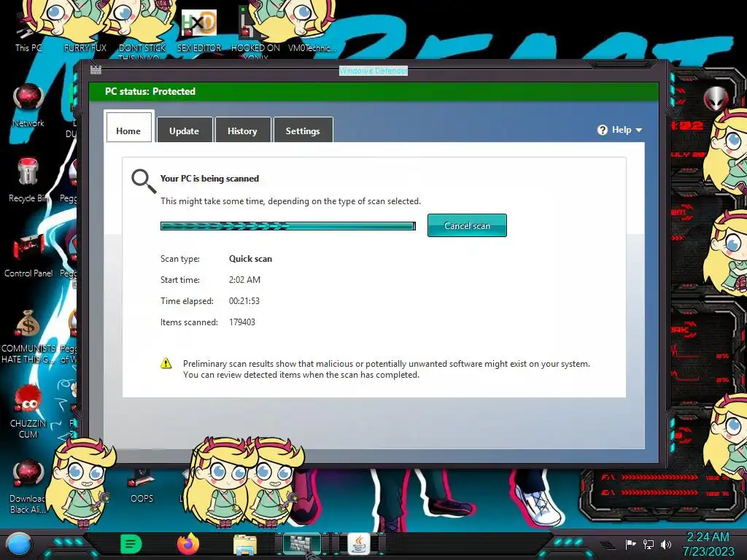The image size is (747, 560).
Task: Click the Time elapsed value 00:21:53
Action: point(244,301)
